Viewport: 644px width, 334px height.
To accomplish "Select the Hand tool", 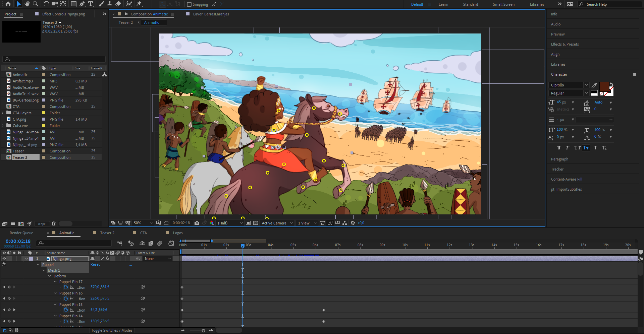I will click(27, 4).
